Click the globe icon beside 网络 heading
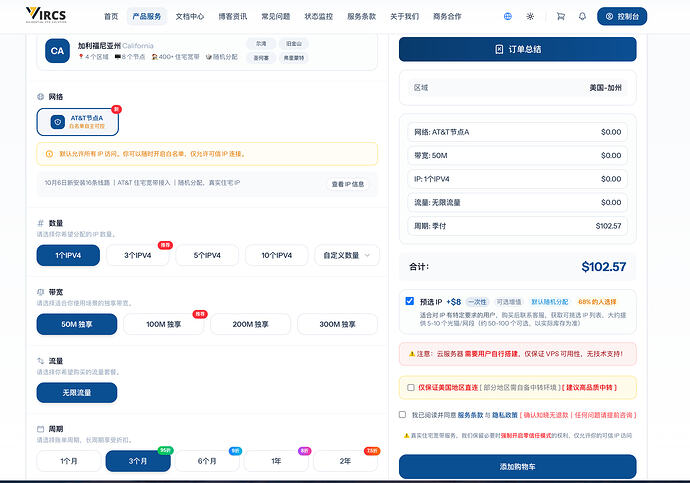The height and width of the screenshot is (483, 690). pyautogui.click(x=40, y=97)
